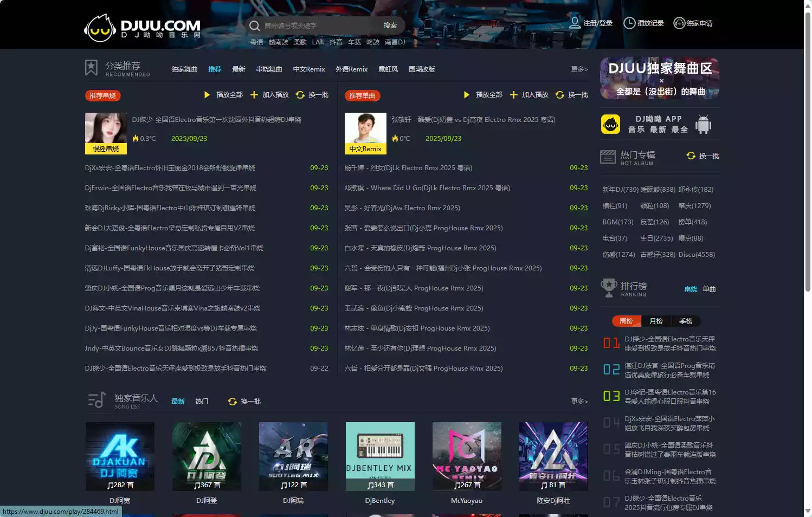Select the 国潮改版 category tab
This screenshot has width=812, height=517.
tap(422, 69)
